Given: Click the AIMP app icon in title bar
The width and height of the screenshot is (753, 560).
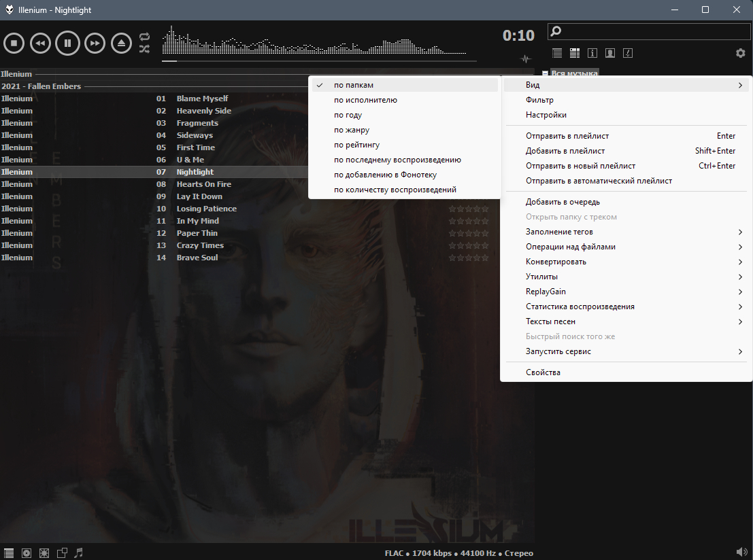Looking at the screenshot, I should point(9,10).
